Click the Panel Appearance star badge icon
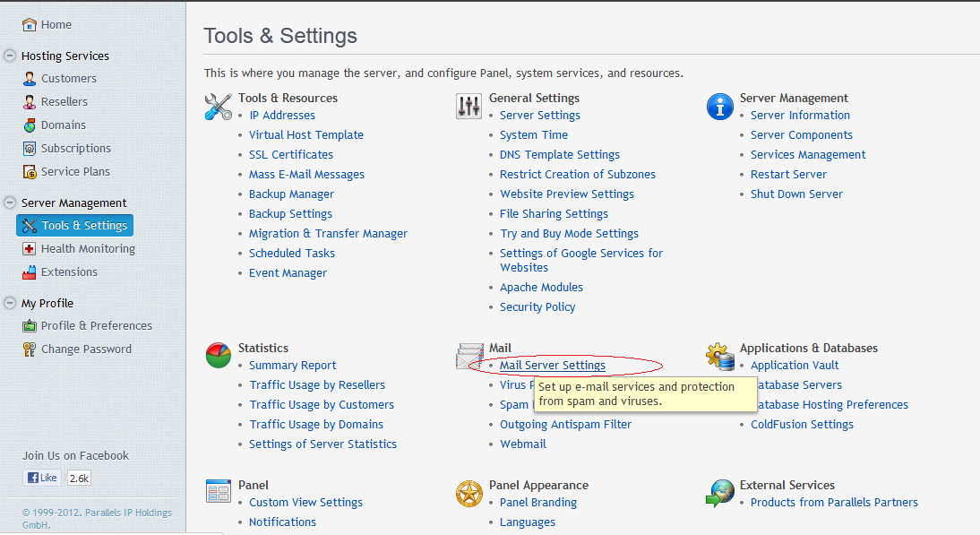 click(x=469, y=493)
